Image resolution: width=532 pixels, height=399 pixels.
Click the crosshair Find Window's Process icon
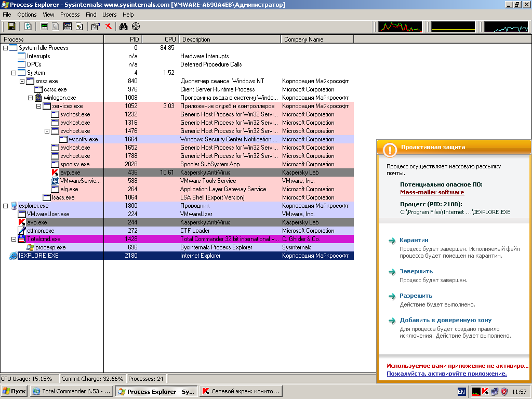click(136, 26)
